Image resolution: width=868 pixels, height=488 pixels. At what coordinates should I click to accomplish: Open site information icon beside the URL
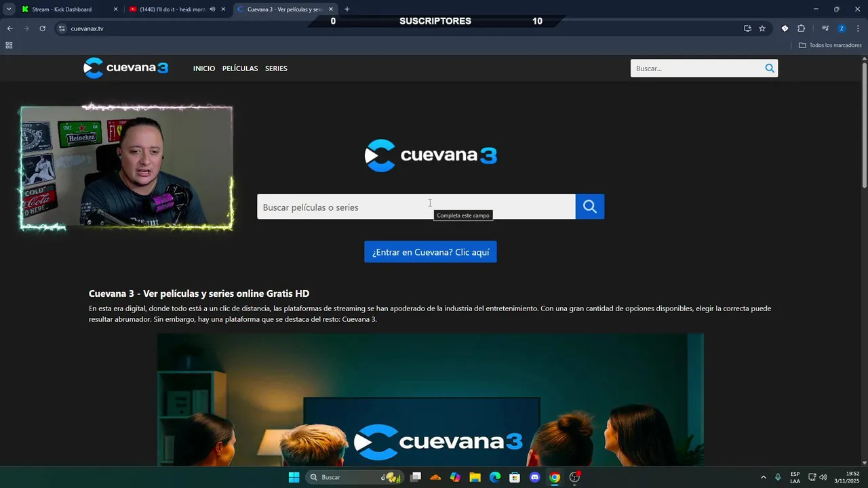[62, 28]
